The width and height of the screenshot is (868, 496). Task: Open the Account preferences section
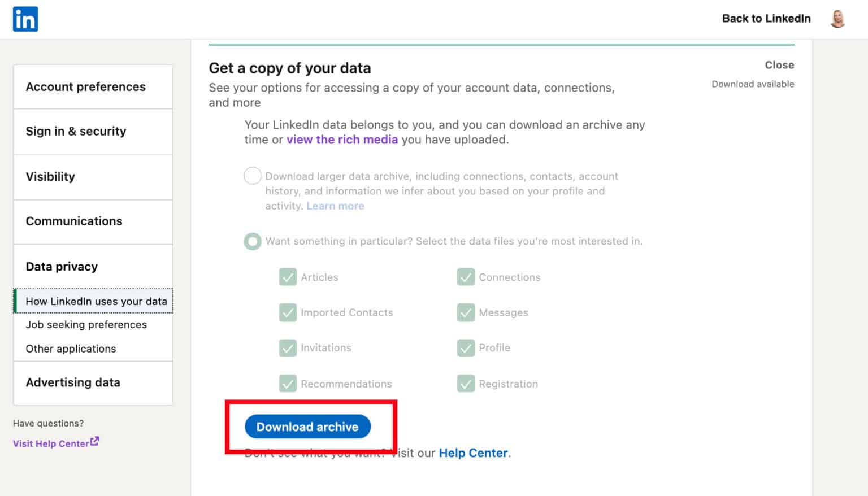click(x=85, y=86)
